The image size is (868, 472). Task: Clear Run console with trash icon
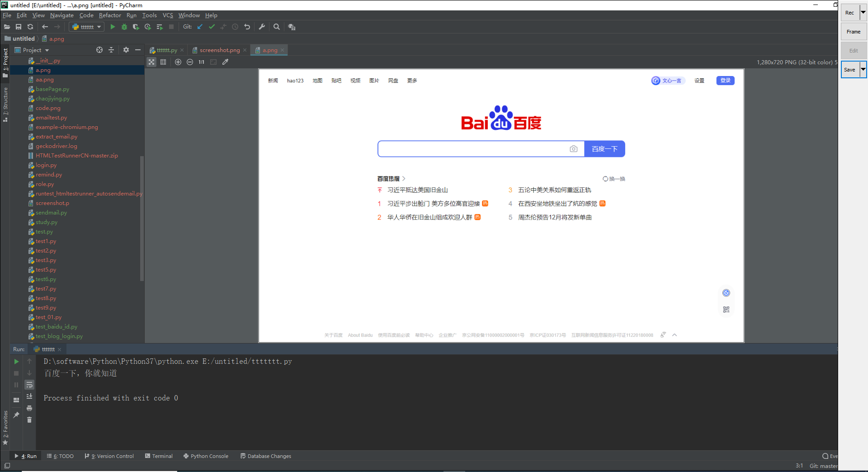click(29, 420)
